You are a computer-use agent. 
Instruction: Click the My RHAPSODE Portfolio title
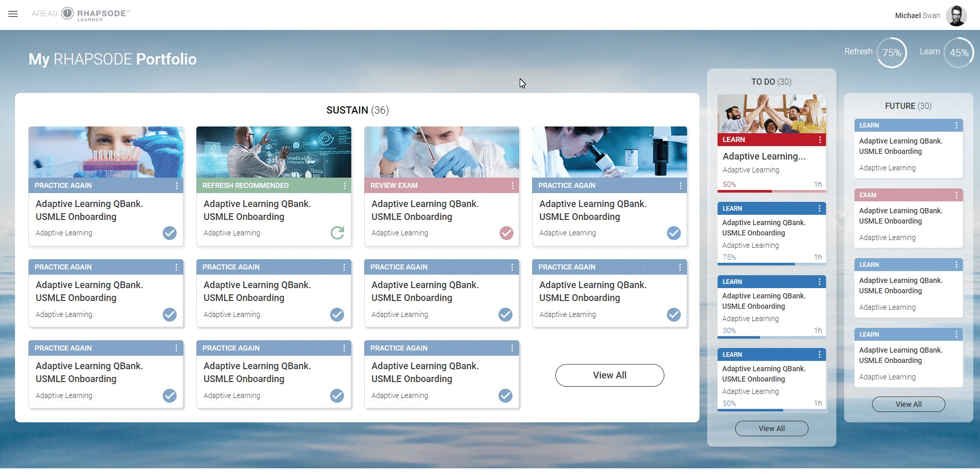point(113,59)
